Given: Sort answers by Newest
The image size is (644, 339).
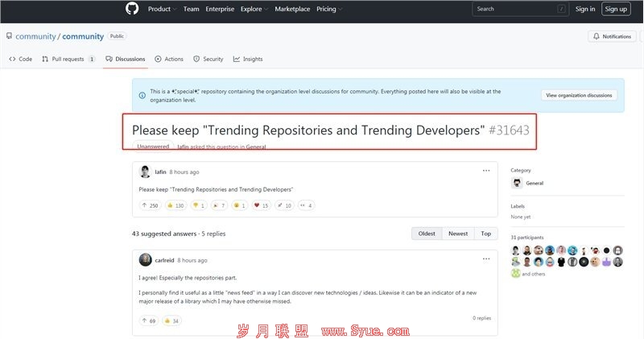Looking at the screenshot, I should click(x=458, y=234).
